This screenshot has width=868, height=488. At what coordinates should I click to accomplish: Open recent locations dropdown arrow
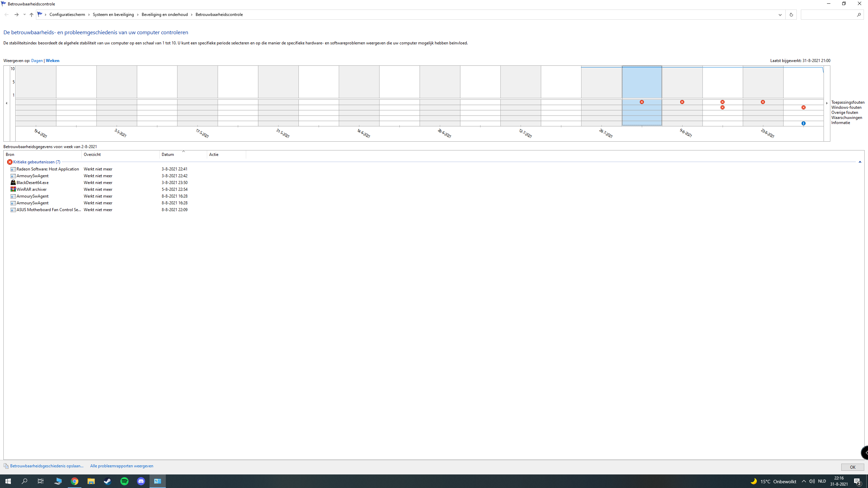(x=24, y=15)
